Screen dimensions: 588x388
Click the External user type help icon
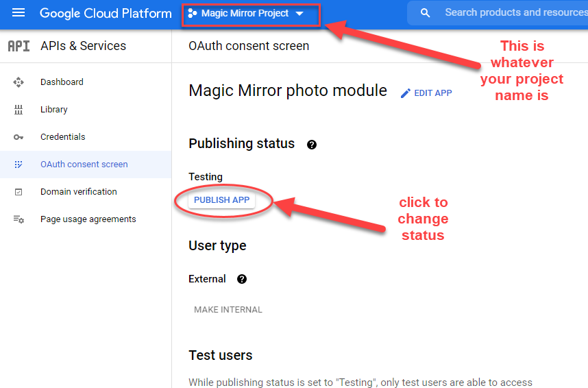pyautogui.click(x=242, y=279)
